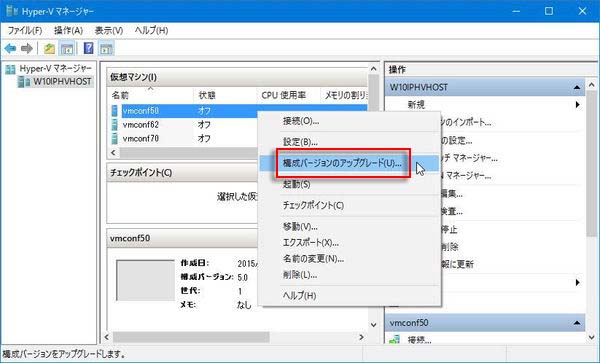
Task: Click the Forward arrow toolbar icon
Action: pos(26,49)
